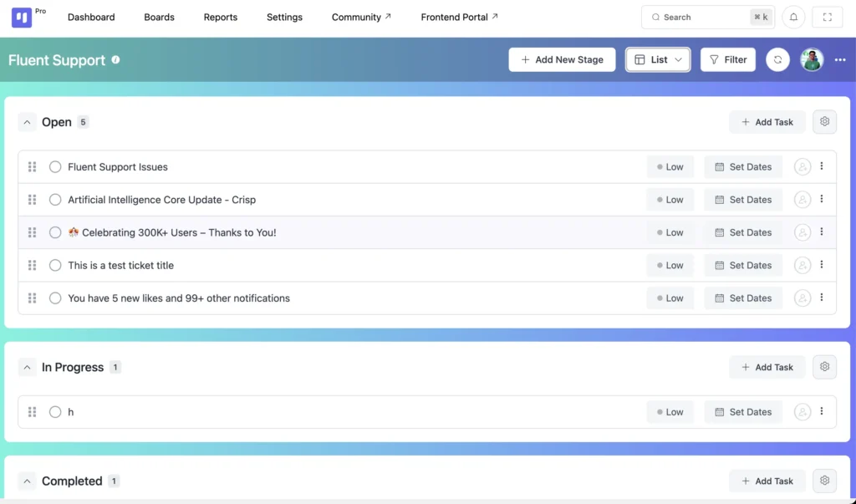Screen dimensions: 856x504
Task: Add Task to In Progress stage
Action: click(x=767, y=367)
